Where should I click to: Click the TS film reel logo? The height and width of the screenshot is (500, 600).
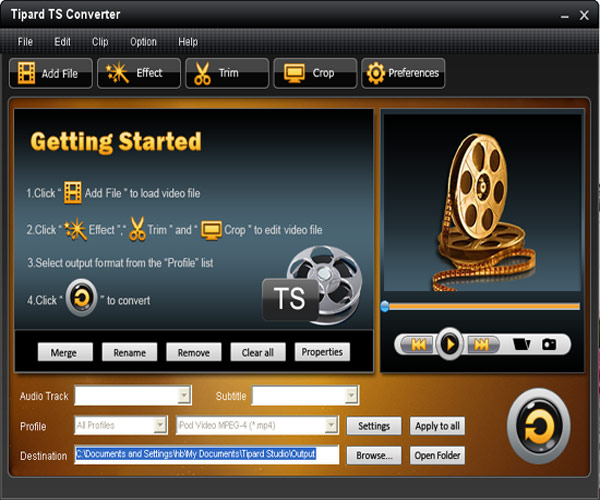(313, 285)
